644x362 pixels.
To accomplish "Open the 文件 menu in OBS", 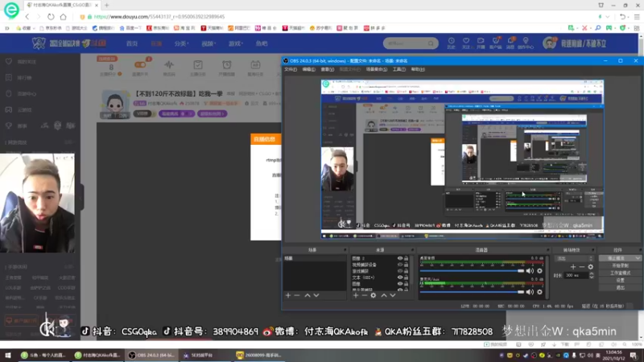I will tap(291, 69).
